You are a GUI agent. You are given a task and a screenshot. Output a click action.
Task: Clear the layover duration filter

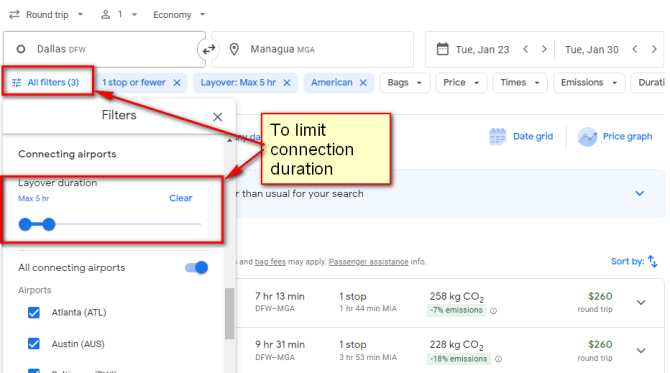click(181, 198)
